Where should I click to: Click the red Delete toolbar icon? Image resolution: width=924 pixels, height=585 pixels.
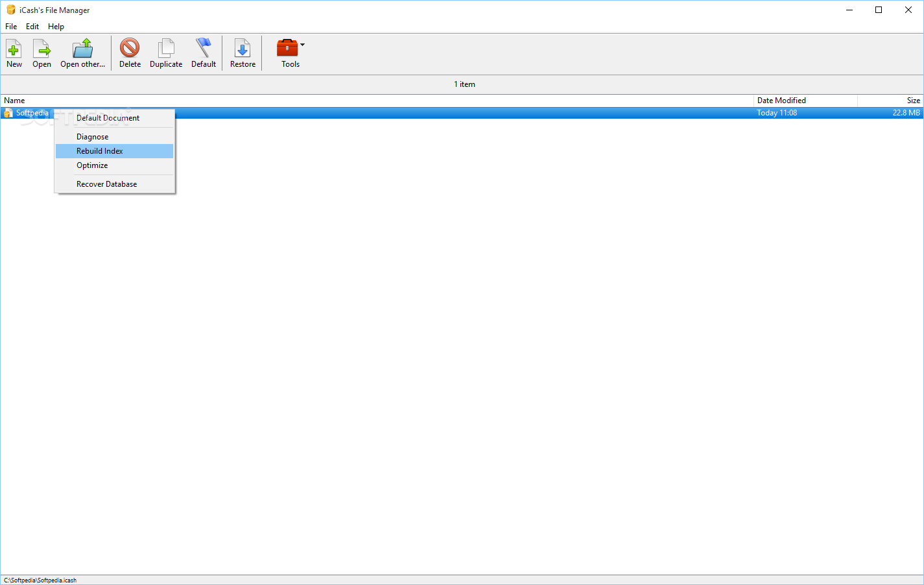pyautogui.click(x=130, y=48)
